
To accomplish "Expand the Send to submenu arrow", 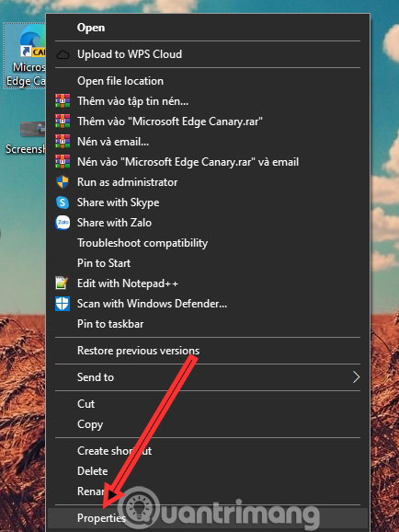I will 356,377.
